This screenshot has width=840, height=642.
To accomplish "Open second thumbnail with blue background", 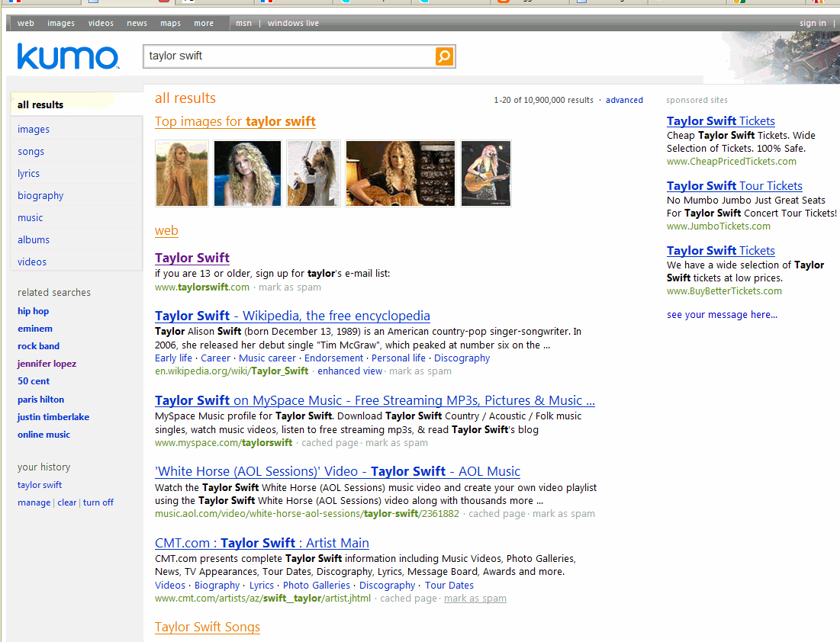I will coord(247,174).
